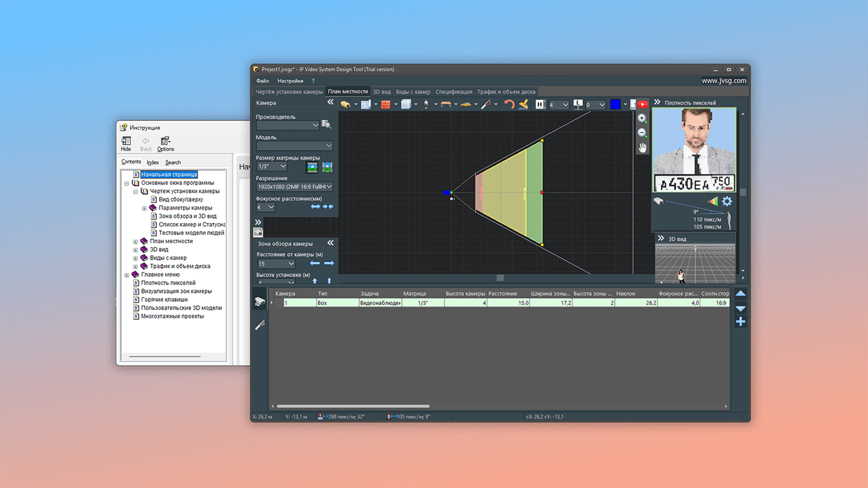The width and height of the screenshot is (868, 488).
Task: Click the zoom in magnifier icon
Action: tap(642, 118)
